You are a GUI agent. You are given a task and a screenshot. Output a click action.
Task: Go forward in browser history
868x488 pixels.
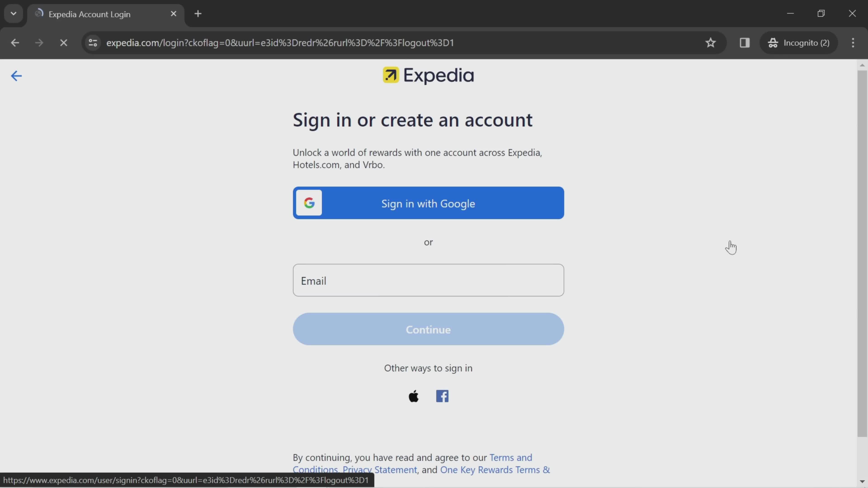pyautogui.click(x=39, y=43)
